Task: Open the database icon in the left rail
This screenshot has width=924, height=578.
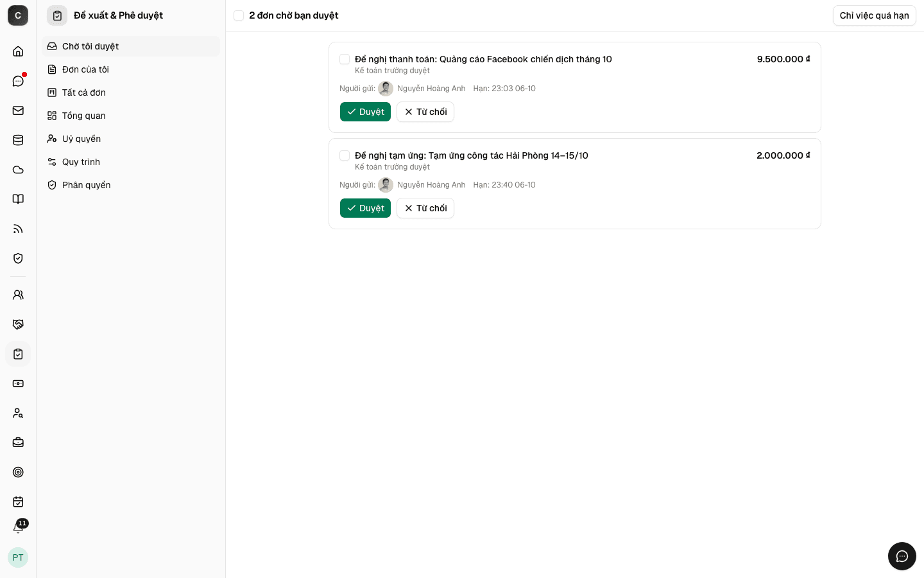Action: pyautogui.click(x=18, y=140)
